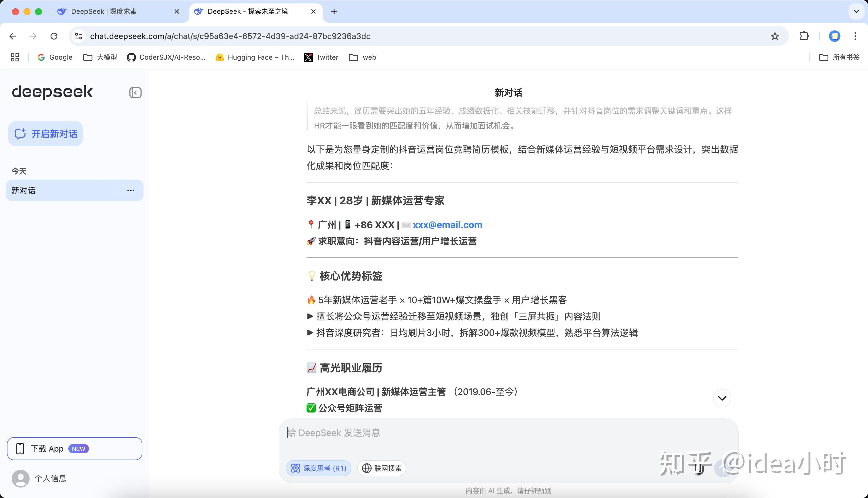View site information icon in address bar

coord(79,36)
